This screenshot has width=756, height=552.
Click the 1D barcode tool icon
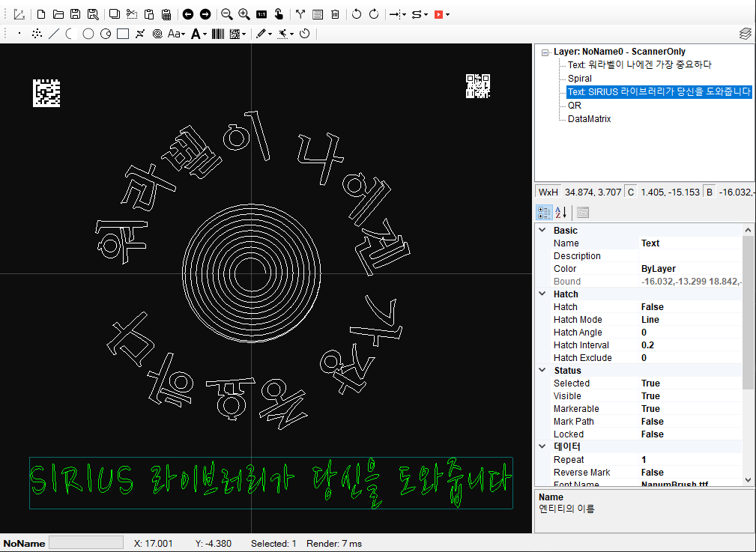[x=218, y=34]
